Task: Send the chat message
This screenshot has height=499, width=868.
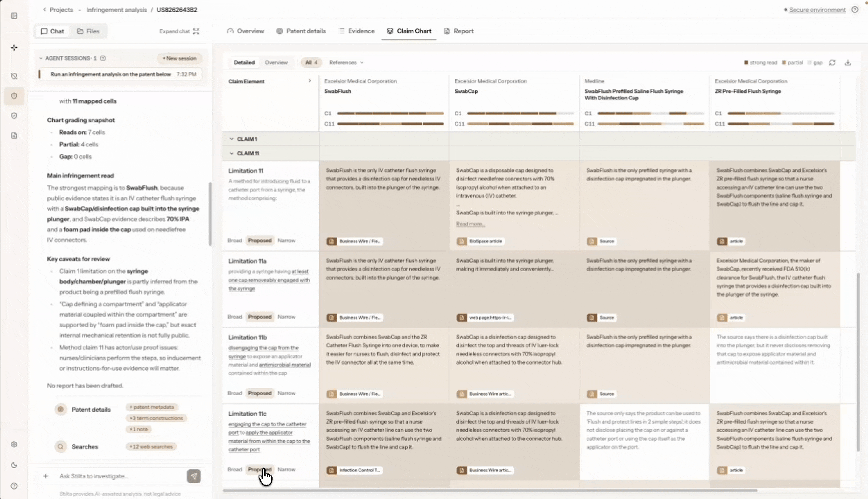Action: coord(194,476)
